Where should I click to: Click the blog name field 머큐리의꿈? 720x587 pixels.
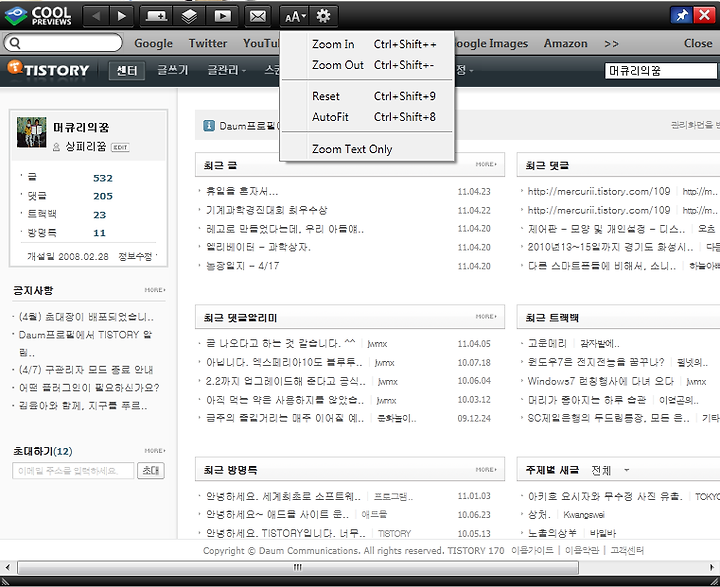660,71
